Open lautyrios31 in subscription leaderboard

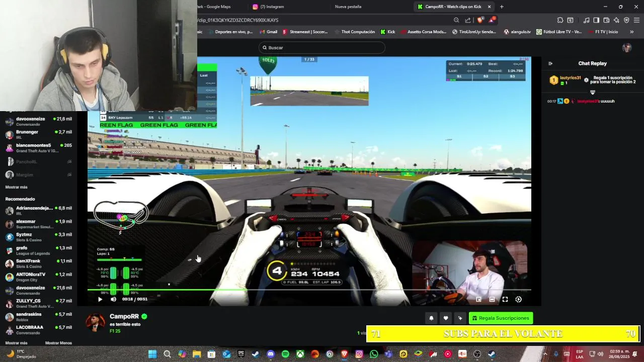coord(570,78)
